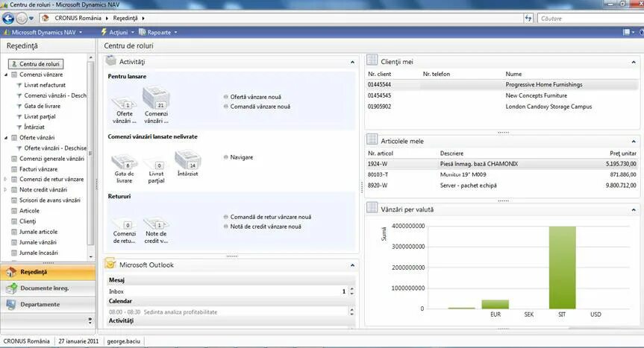
Task: Collapse the Comenzi vânzare tree node
Action: pos(6,75)
